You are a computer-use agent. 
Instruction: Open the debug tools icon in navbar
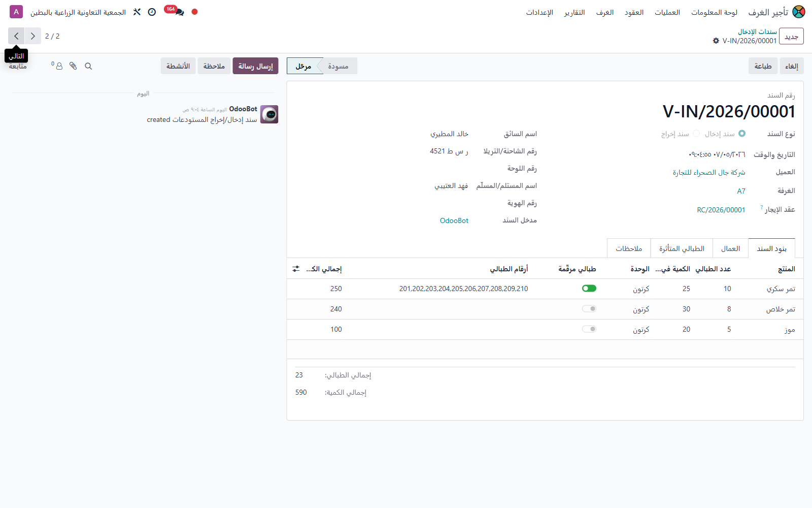point(137,12)
